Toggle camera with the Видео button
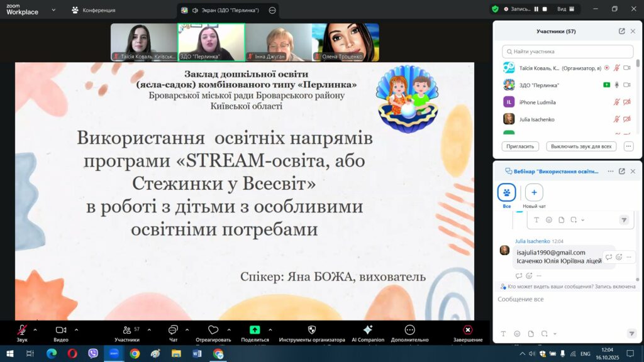The width and height of the screenshot is (644, 362). pyautogui.click(x=61, y=330)
